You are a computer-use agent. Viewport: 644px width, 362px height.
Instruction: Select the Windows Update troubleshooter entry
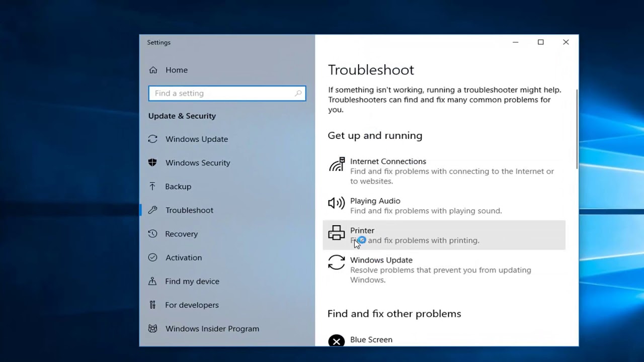(x=444, y=269)
